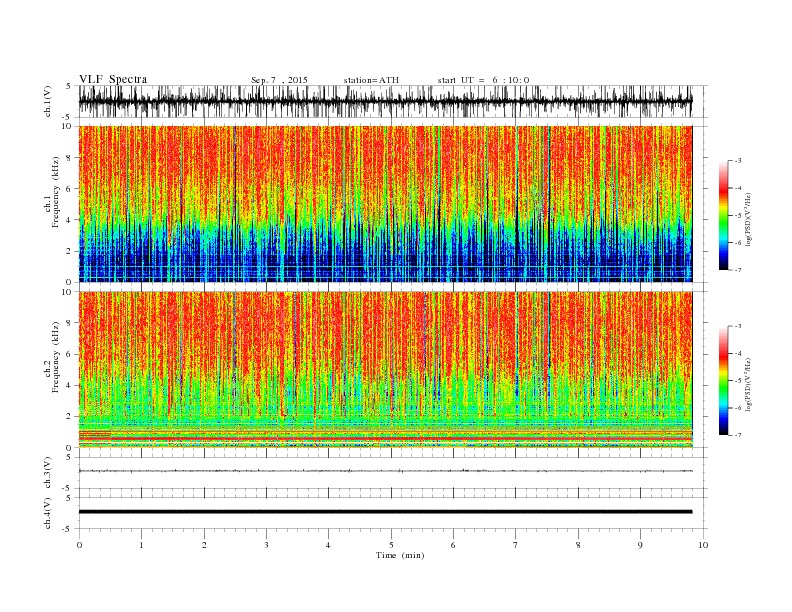Click time axis tick label "2"
792x612 pixels.
204,545
